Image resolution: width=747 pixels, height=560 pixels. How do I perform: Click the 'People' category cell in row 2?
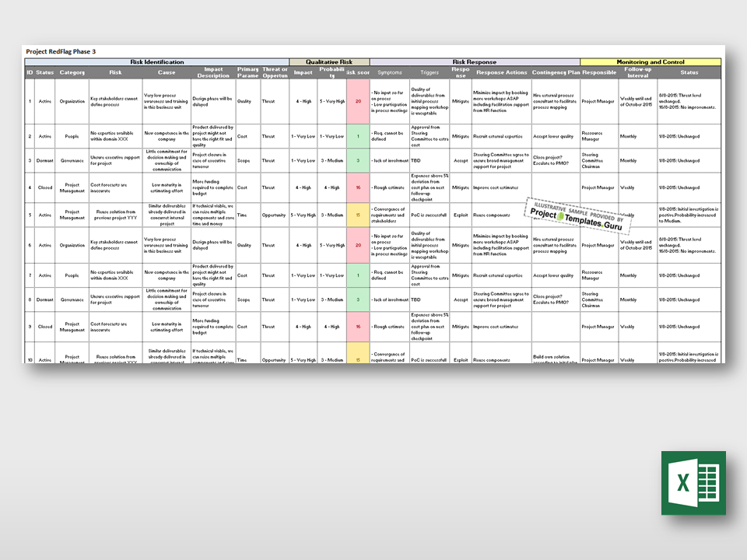point(72,136)
